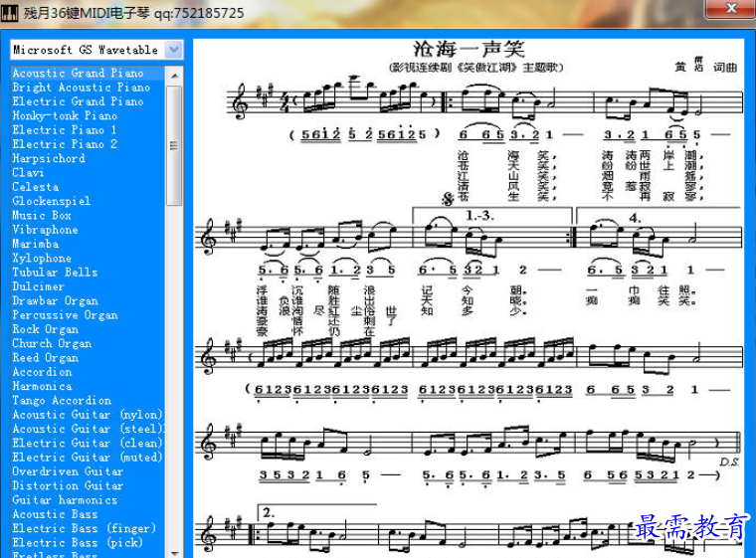This screenshot has width=756, height=558.
Task: Click the instrument list scroll-down arrow
Action: click(x=174, y=553)
